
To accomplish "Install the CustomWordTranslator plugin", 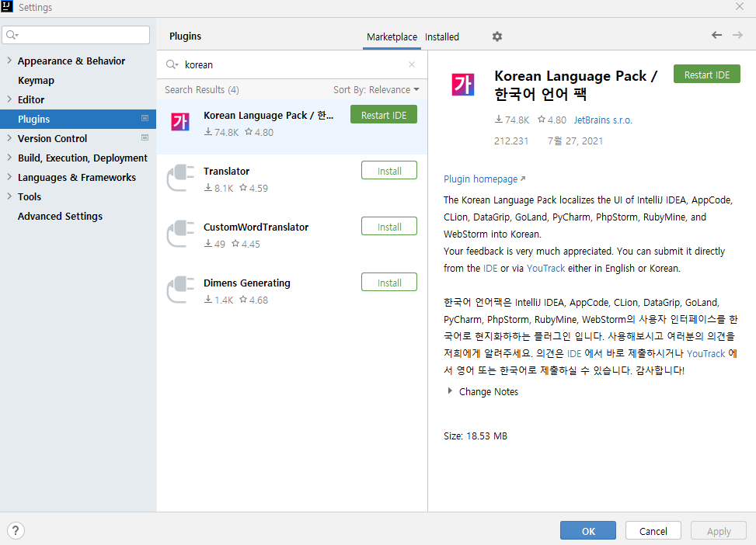I will tap(389, 227).
